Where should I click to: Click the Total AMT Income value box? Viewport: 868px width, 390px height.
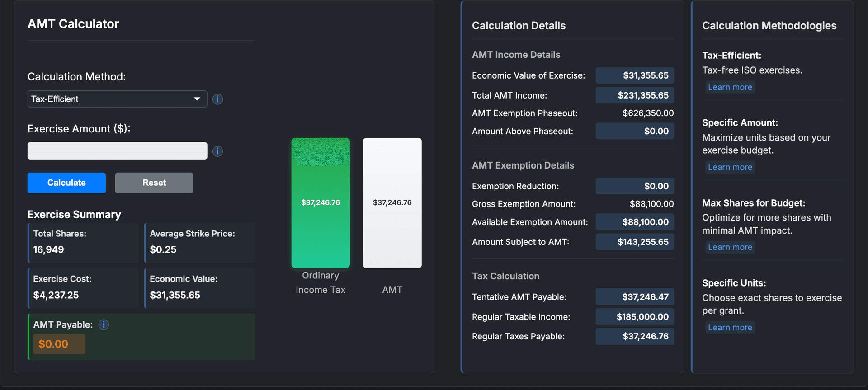pyautogui.click(x=634, y=95)
